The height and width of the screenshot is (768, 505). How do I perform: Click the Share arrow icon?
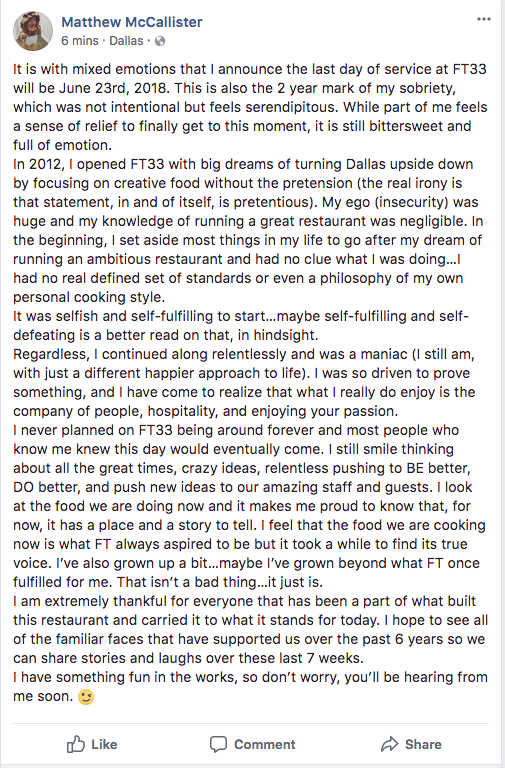point(389,744)
